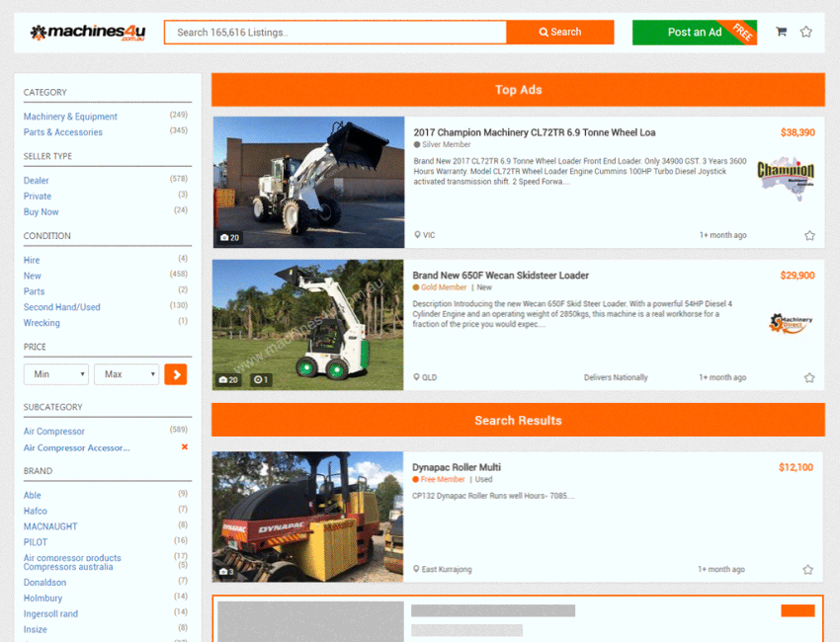Filter by Insize brand
Screen dimensions: 840x642
[x=35, y=629]
